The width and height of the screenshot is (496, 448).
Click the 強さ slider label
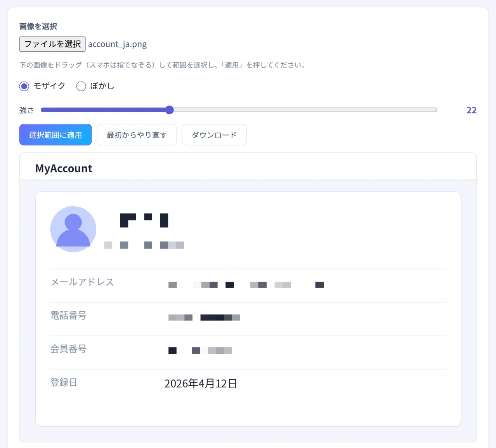pos(27,110)
